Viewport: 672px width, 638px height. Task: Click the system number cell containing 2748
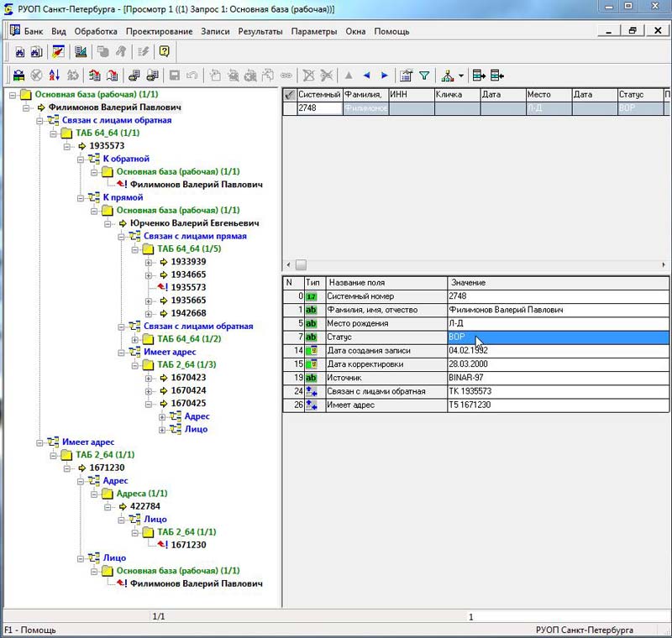point(319,108)
